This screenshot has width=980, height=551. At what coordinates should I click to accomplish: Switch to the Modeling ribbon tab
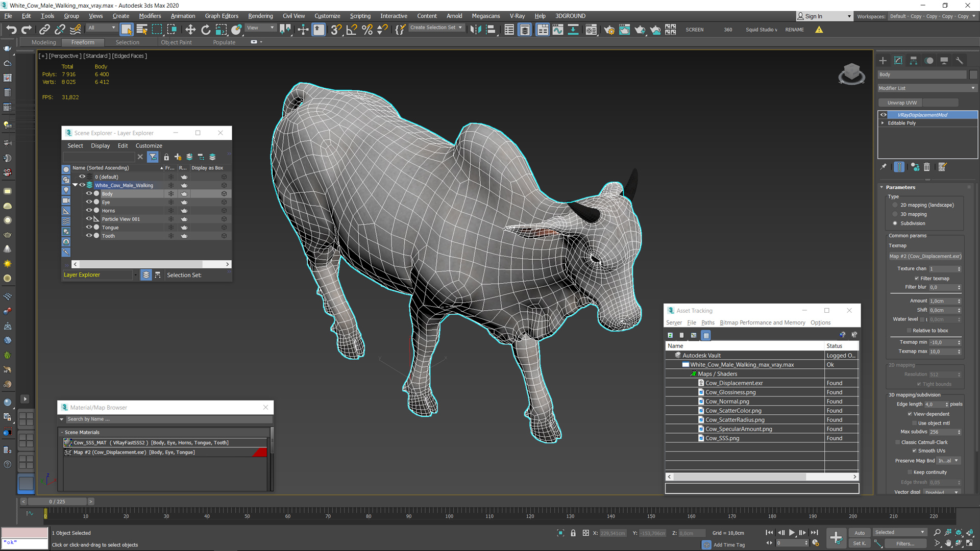[43, 42]
